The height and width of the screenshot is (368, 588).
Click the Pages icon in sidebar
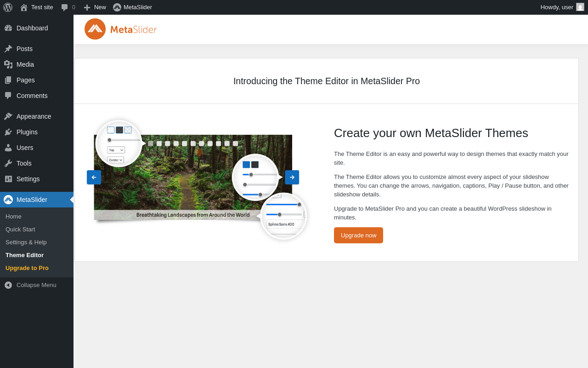point(8,80)
